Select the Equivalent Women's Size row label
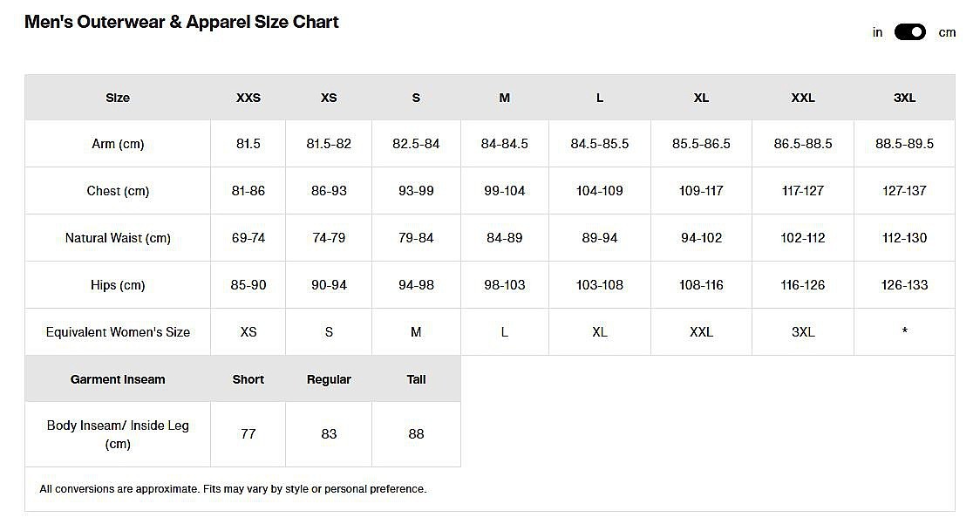 (x=118, y=332)
